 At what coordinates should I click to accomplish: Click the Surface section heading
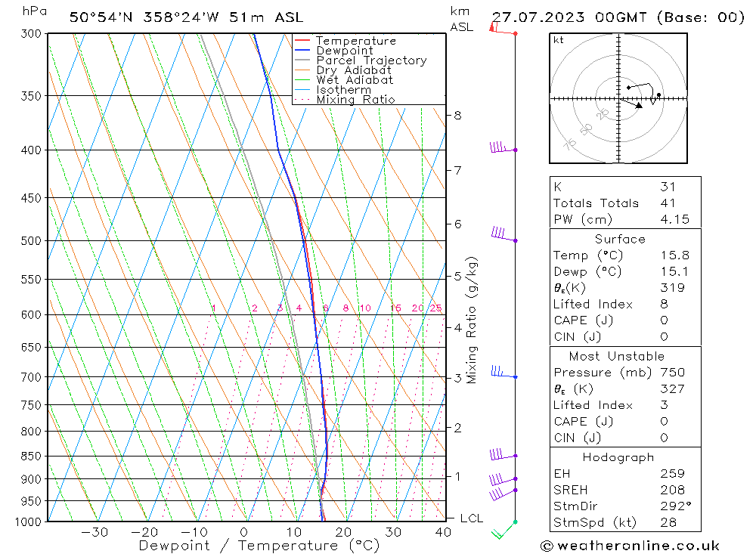tap(620, 239)
